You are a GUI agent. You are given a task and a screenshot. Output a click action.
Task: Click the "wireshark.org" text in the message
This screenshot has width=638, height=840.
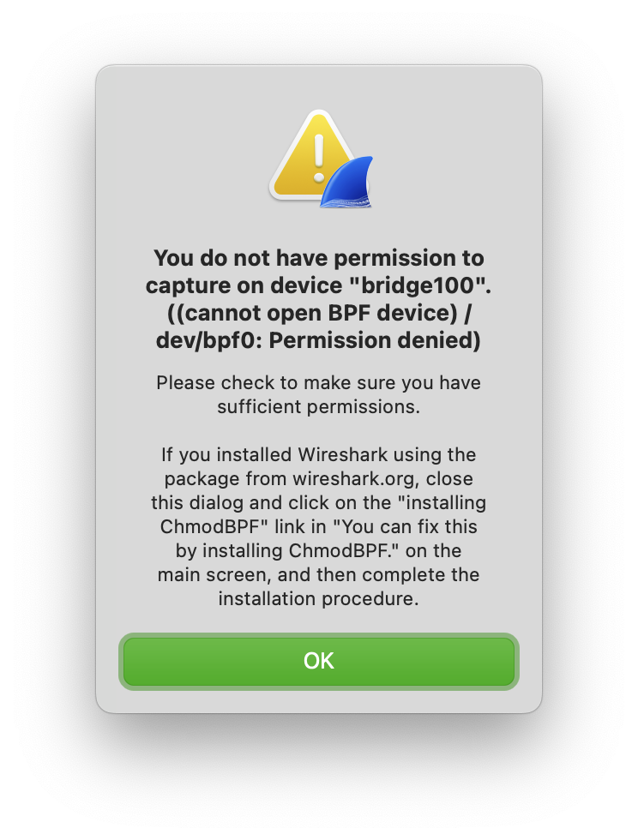pyautogui.click(x=356, y=478)
